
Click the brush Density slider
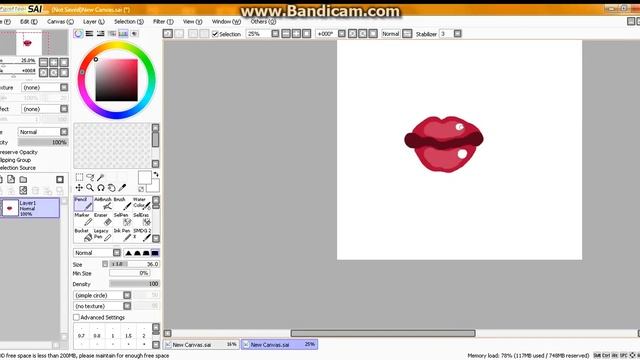click(x=134, y=284)
